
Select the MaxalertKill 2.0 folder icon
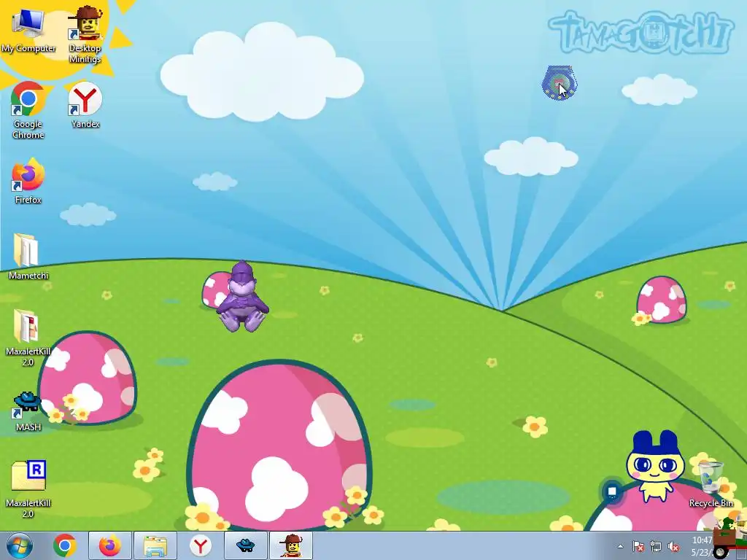click(x=28, y=338)
